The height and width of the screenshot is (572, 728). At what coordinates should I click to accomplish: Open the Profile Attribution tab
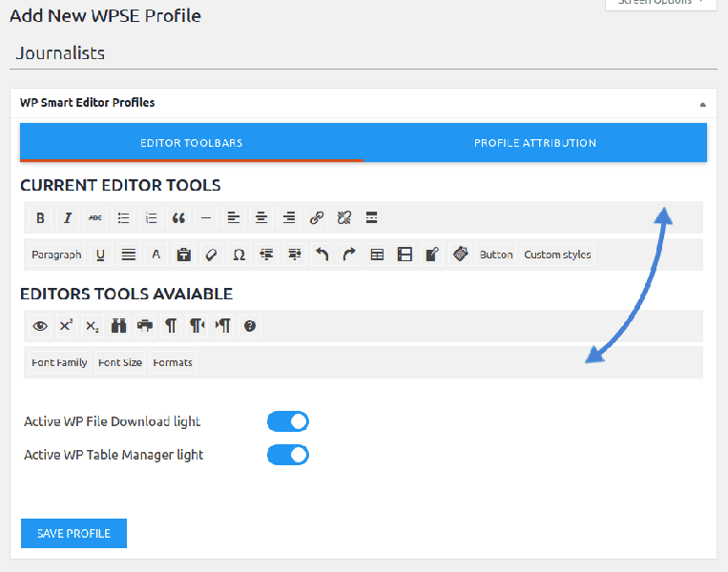535,143
